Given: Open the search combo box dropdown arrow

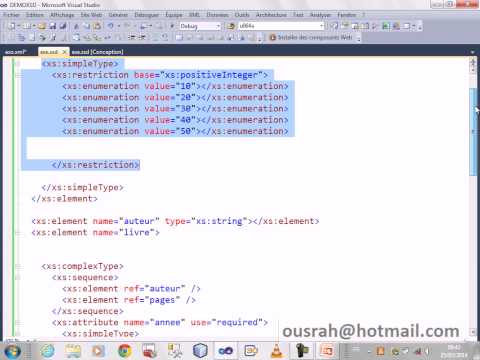Looking at the screenshot, I should pos(322,26).
